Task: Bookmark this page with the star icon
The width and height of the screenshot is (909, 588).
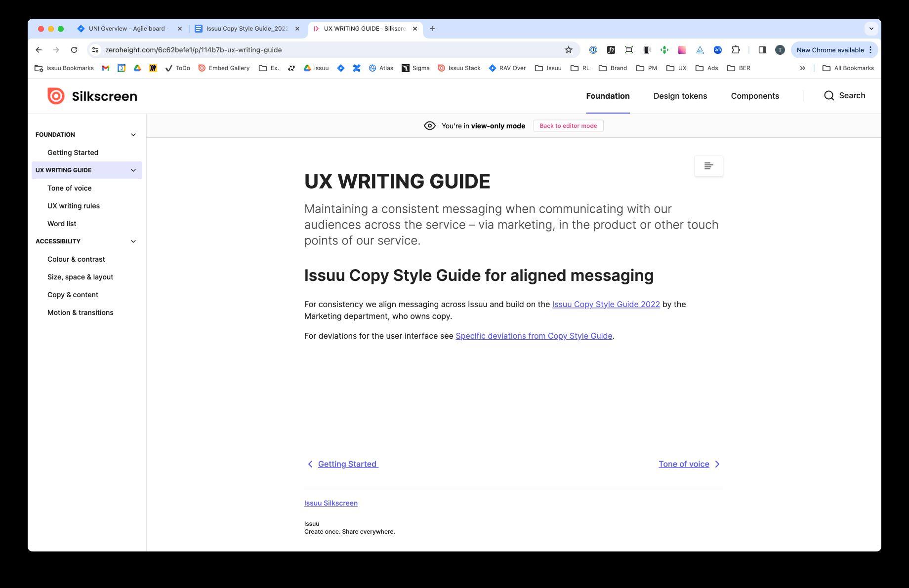Action: pyautogui.click(x=568, y=50)
